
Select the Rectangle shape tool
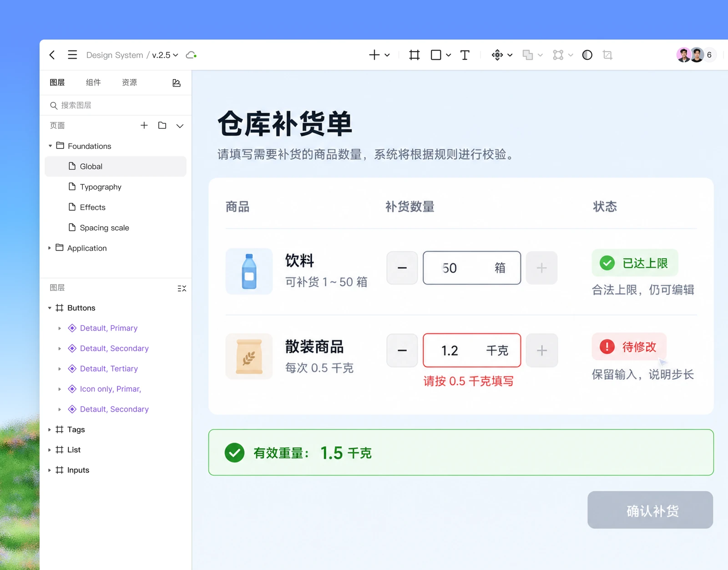click(436, 55)
